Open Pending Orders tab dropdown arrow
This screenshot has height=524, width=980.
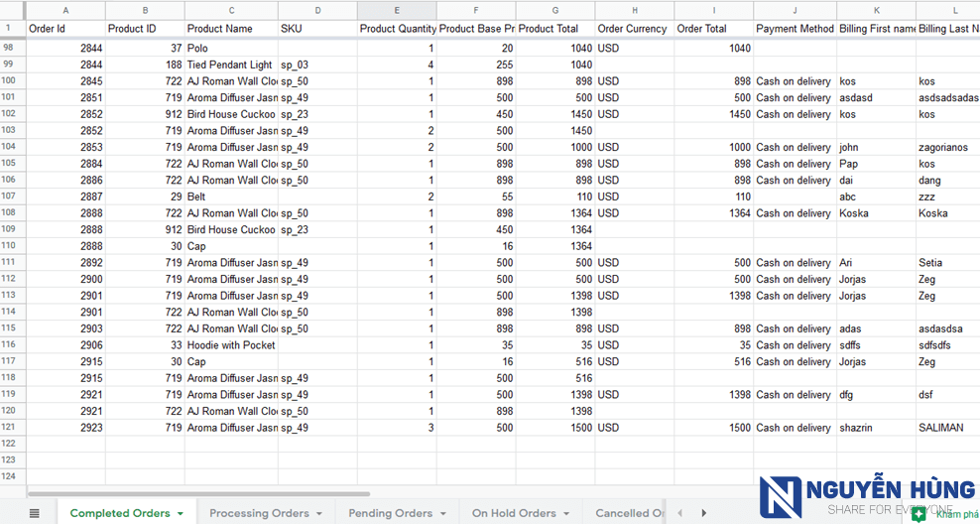click(442, 513)
